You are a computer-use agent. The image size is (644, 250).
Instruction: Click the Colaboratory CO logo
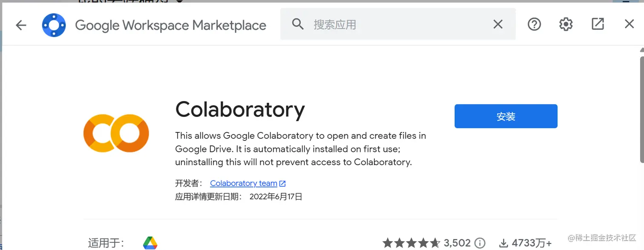[116, 133]
